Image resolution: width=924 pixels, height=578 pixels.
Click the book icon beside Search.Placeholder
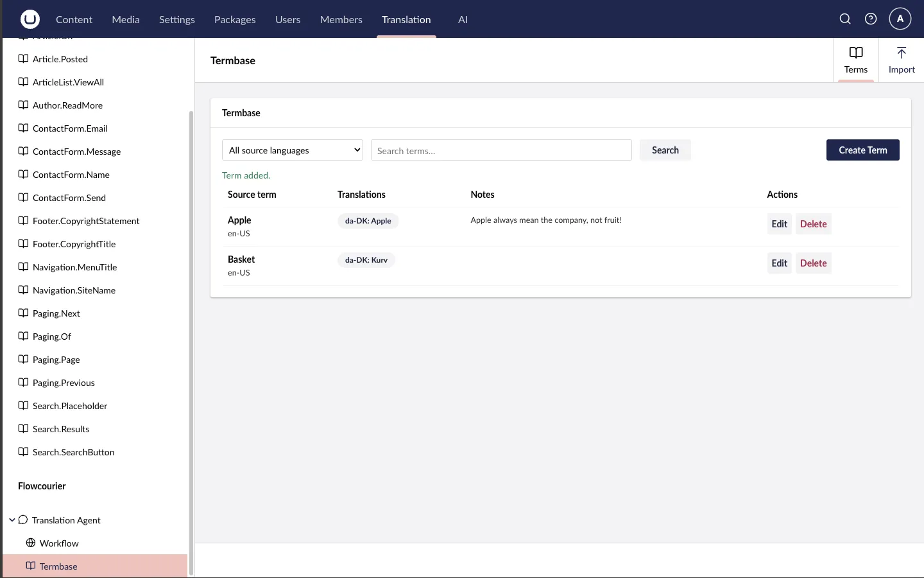[x=23, y=406]
